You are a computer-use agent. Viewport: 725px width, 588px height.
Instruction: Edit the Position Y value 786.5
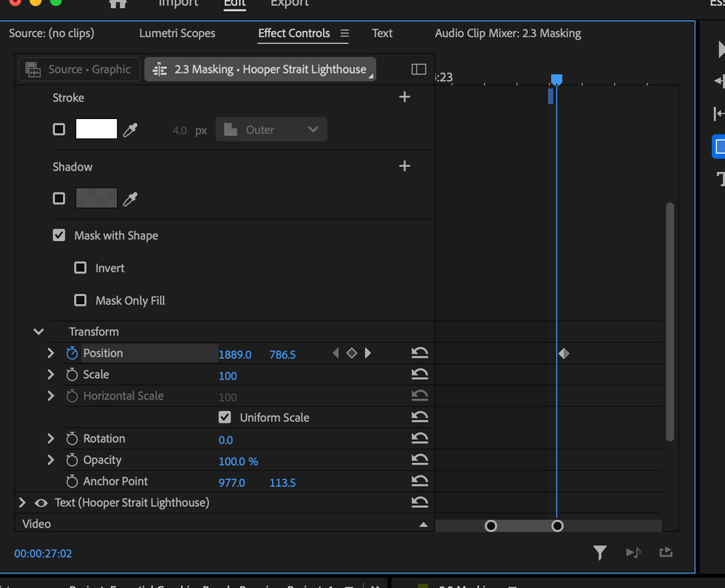tap(282, 355)
